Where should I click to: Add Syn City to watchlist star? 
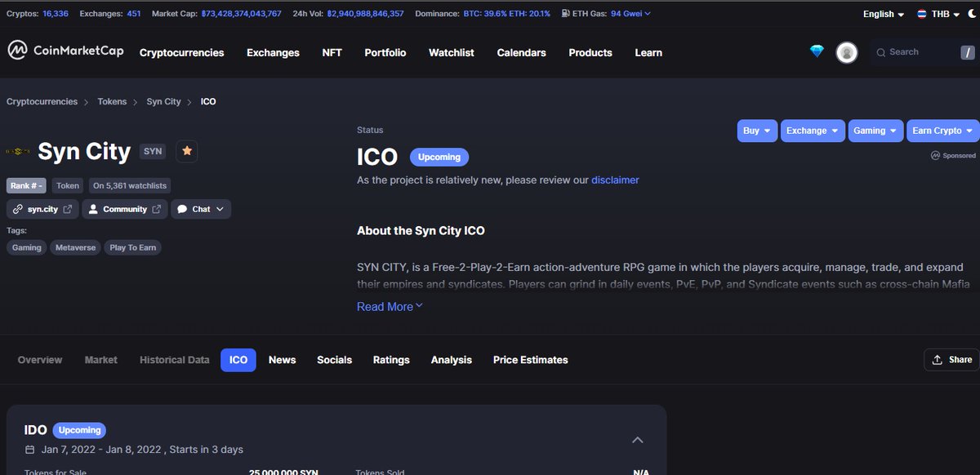(187, 151)
